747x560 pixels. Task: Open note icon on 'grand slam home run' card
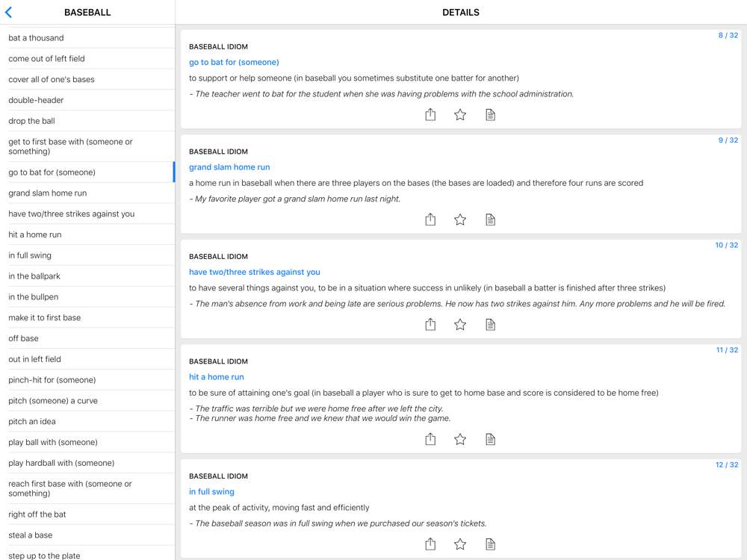coord(490,220)
